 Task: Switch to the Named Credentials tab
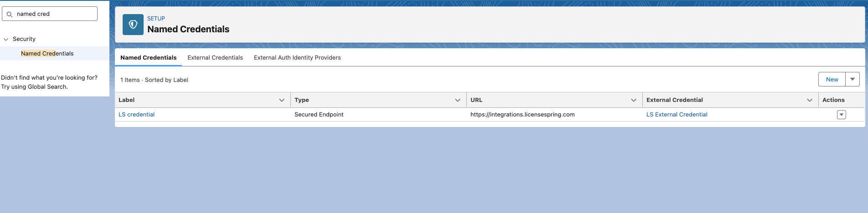click(148, 58)
